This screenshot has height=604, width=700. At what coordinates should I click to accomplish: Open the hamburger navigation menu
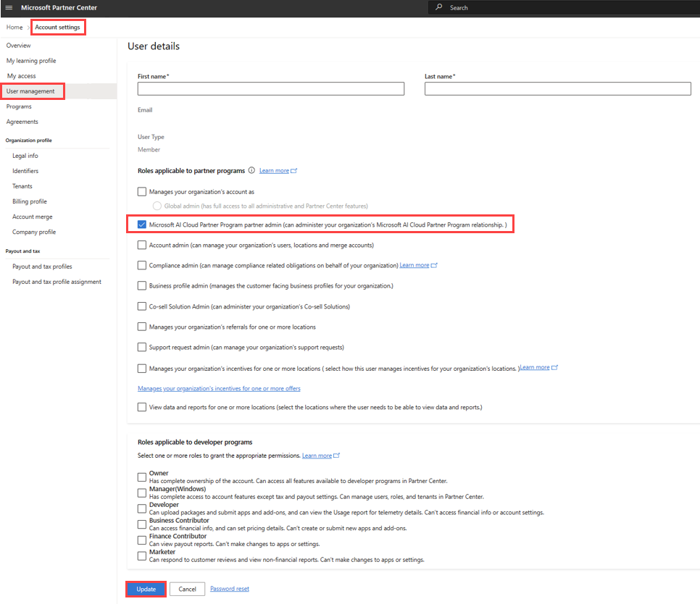pyautogui.click(x=8, y=7)
